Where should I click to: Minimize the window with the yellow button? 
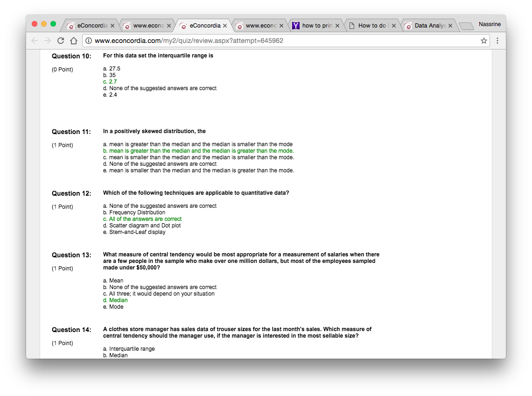point(44,24)
